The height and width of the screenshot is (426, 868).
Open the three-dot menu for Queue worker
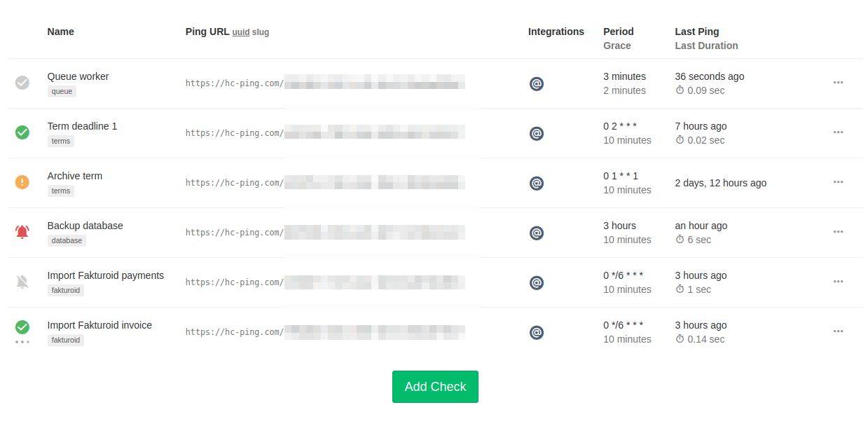838,83
